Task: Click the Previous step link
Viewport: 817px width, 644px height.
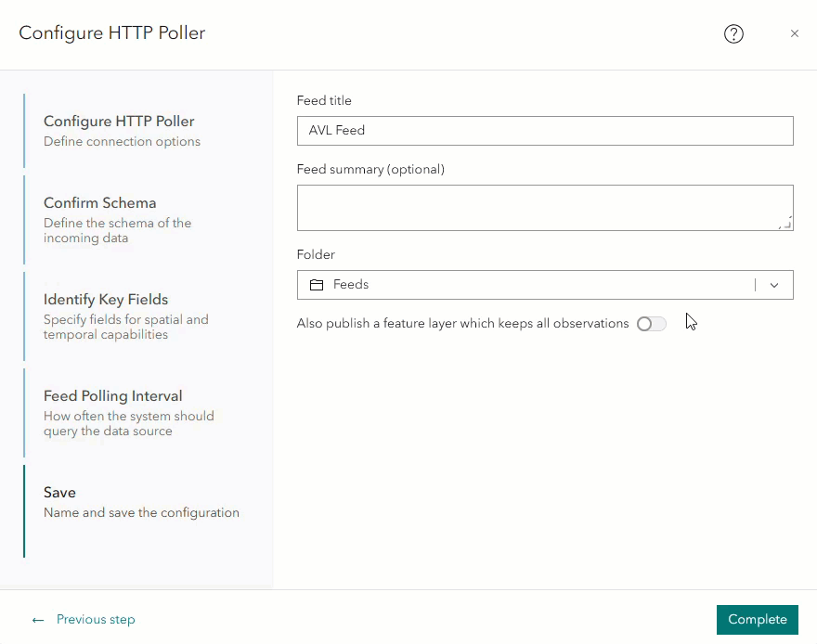Action: click(95, 620)
